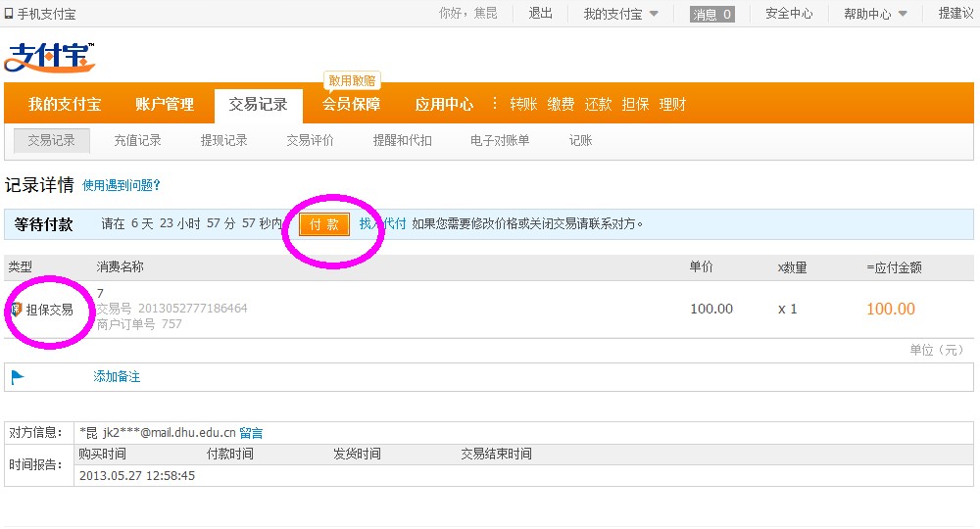The height and width of the screenshot is (529, 980).
Task: Open the 充值记录 sub-tab
Action: pyautogui.click(x=137, y=140)
